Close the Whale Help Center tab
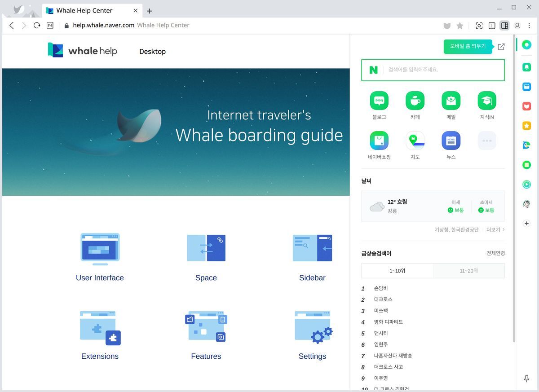The height and width of the screenshot is (392, 539). [136, 11]
